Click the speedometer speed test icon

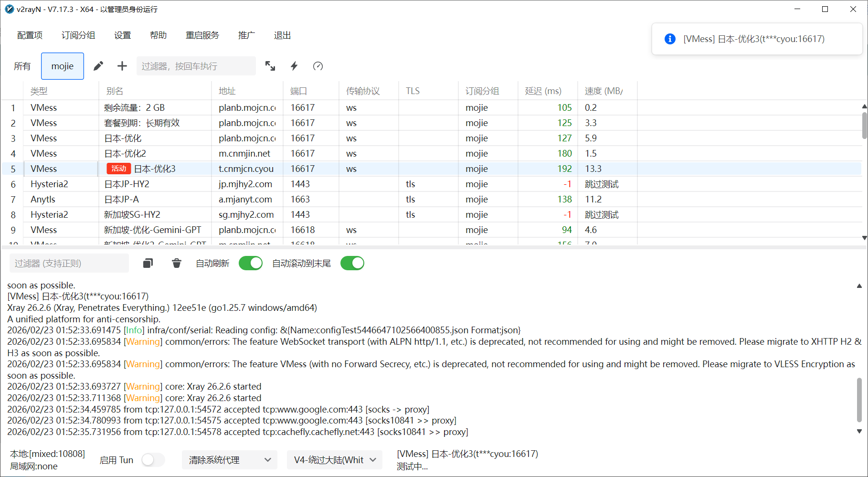[x=318, y=66]
